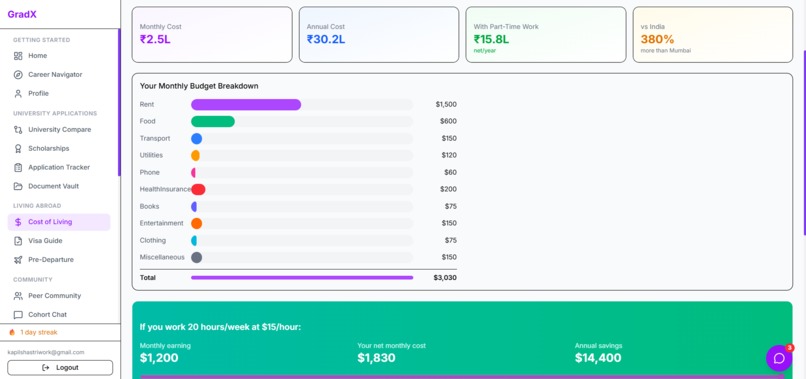The height and width of the screenshot is (379, 806).
Task: Click the kapilshastriwork@gmail.com account email
Action: point(46,352)
